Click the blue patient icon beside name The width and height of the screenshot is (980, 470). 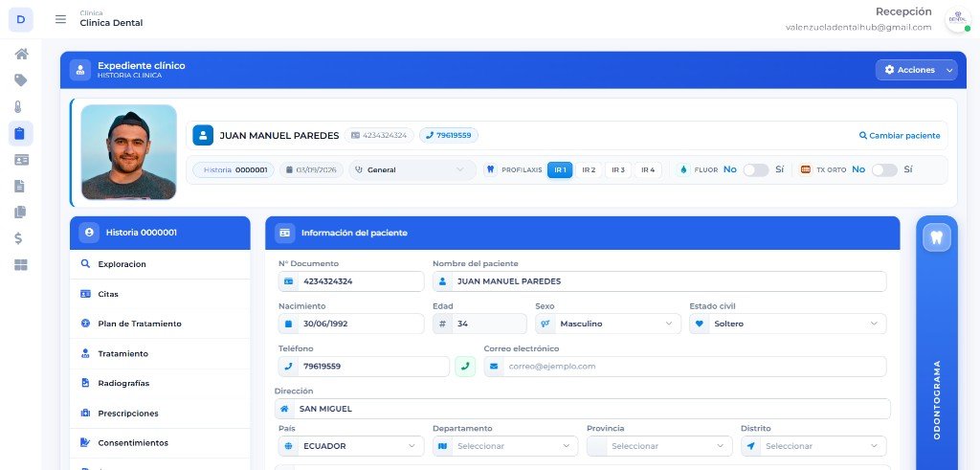click(203, 135)
